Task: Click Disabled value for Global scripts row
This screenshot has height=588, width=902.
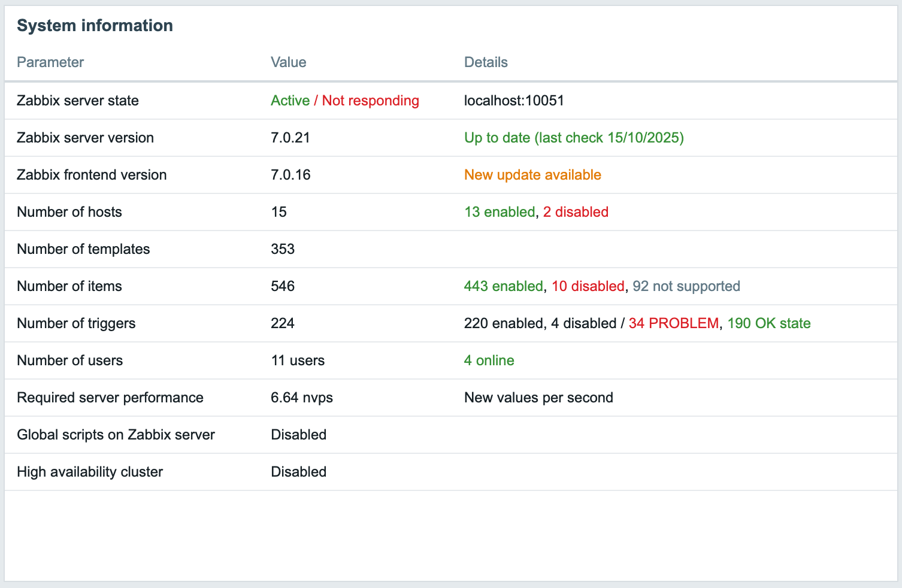Action: click(x=298, y=435)
